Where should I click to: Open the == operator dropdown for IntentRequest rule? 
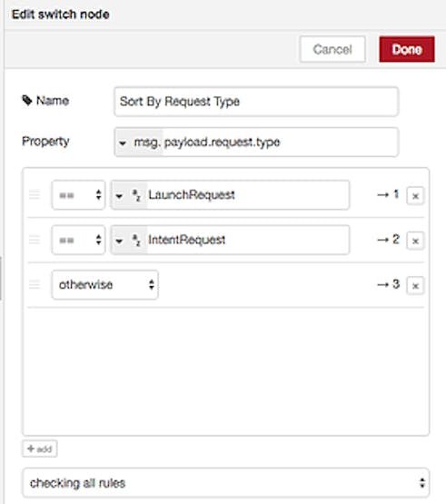(x=79, y=240)
